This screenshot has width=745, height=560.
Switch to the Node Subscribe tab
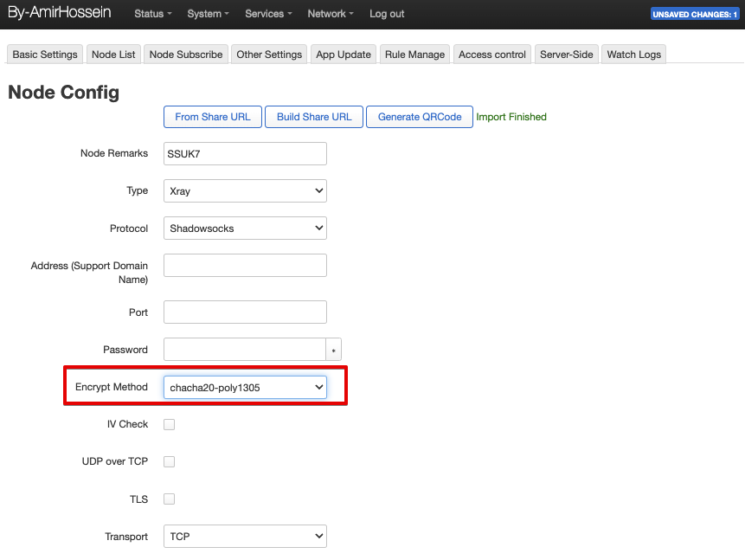[186, 54]
